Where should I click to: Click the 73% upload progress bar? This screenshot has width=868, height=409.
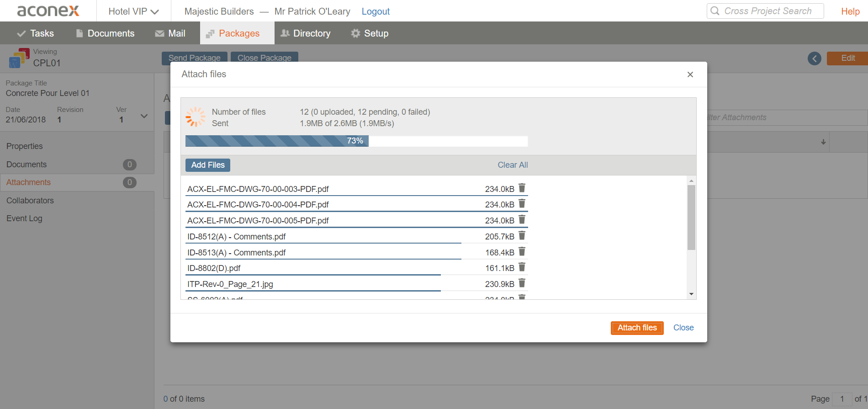(356, 141)
